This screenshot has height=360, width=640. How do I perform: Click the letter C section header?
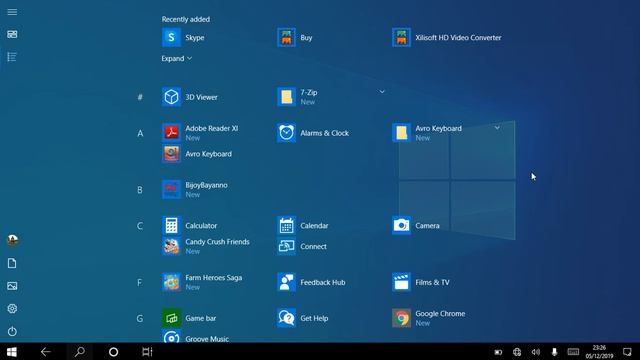pyautogui.click(x=140, y=226)
